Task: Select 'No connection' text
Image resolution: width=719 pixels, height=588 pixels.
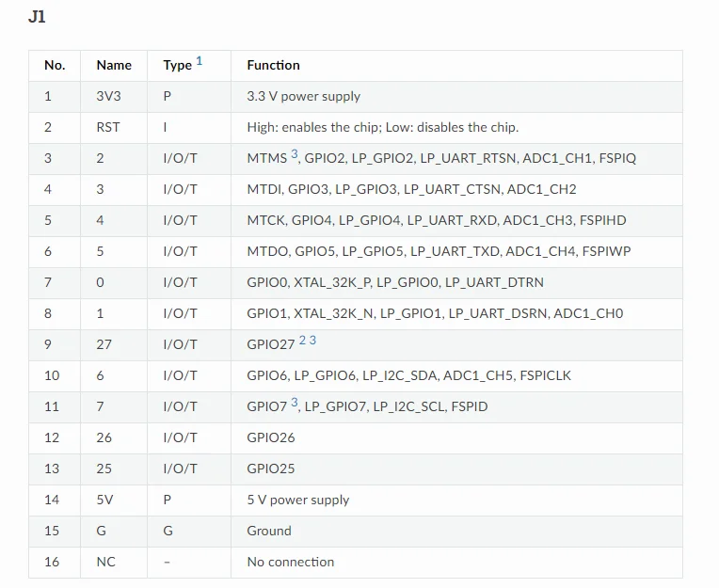Action: pos(290,562)
